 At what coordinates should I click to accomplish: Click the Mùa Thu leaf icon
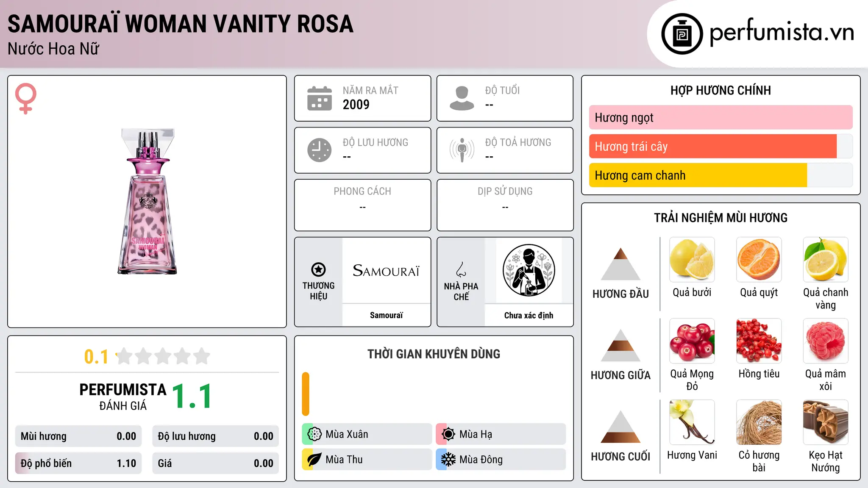tap(314, 460)
